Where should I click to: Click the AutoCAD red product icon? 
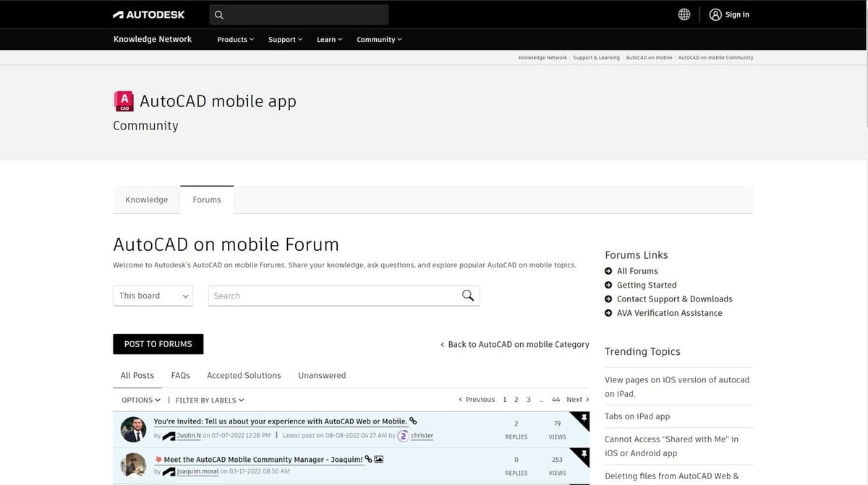[124, 101]
